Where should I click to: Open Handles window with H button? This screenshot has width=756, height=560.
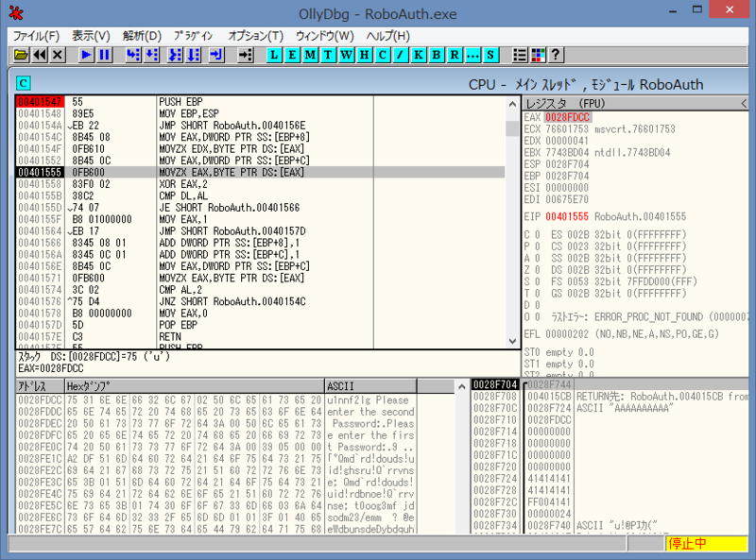pos(365,55)
